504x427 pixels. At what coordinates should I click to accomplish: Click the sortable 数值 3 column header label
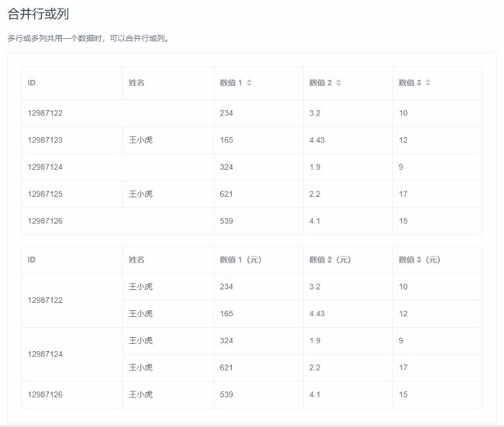click(x=409, y=83)
